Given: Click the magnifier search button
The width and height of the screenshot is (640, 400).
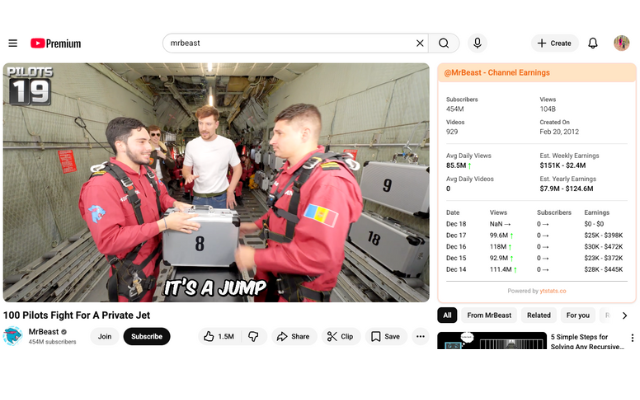Looking at the screenshot, I should [x=444, y=43].
